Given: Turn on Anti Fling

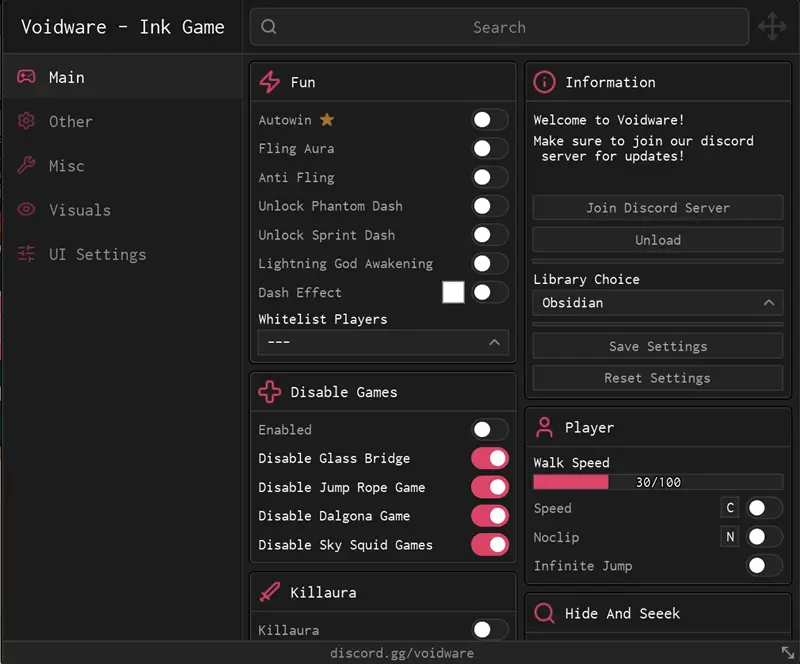Looking at the screenshot, I should [x=489, y=177].
